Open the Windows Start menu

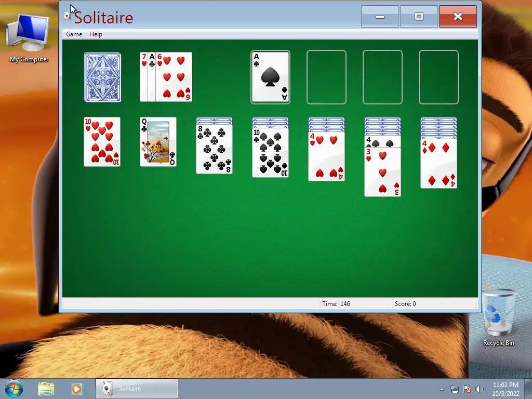coord(14,389)
